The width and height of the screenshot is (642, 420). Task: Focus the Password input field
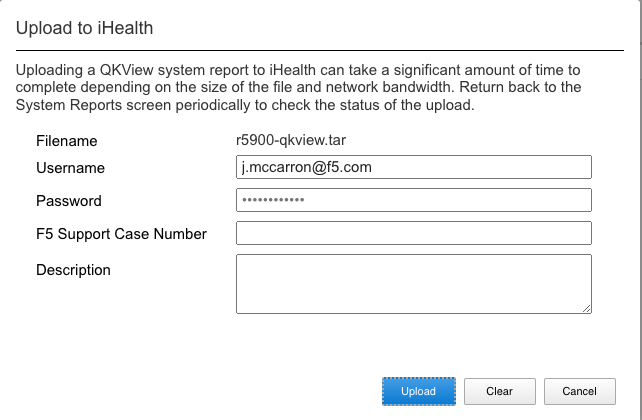pyautogui.click(x=414, y=200)
